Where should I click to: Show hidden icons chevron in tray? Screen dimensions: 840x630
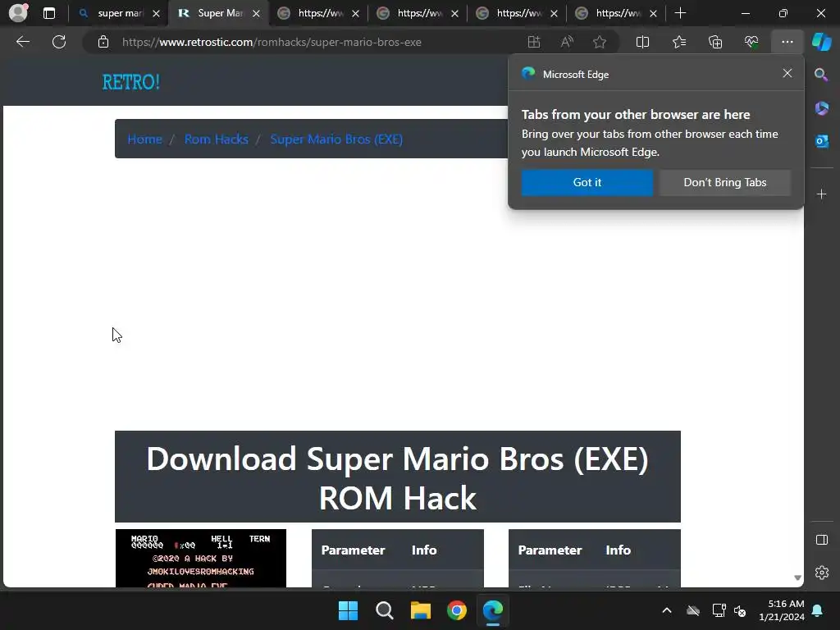(666, 610)
